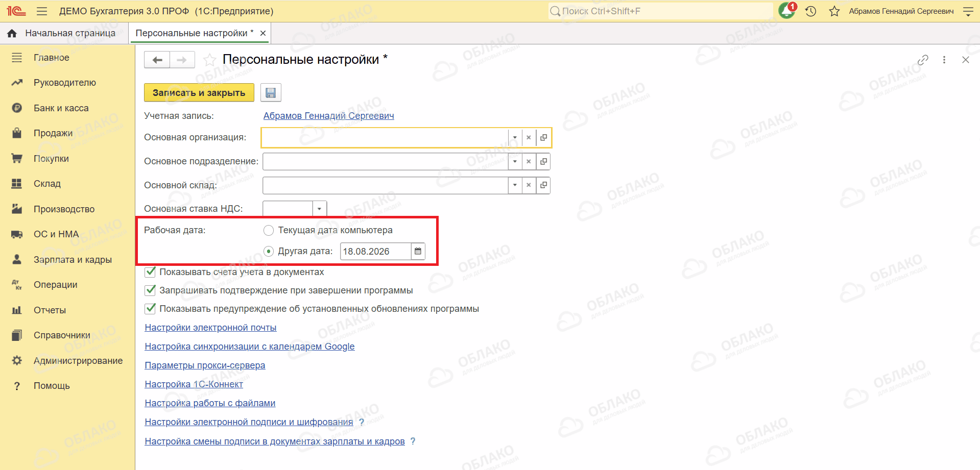Viewport: 980px width, 470px height.
Task: Open Настройка 1С-Коннект link
Action: (194, 384)
